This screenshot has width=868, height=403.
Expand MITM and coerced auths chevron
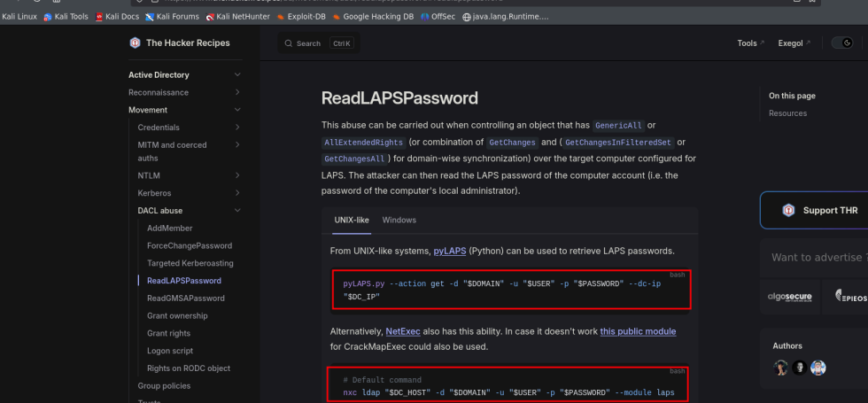(x=237, y=145)
